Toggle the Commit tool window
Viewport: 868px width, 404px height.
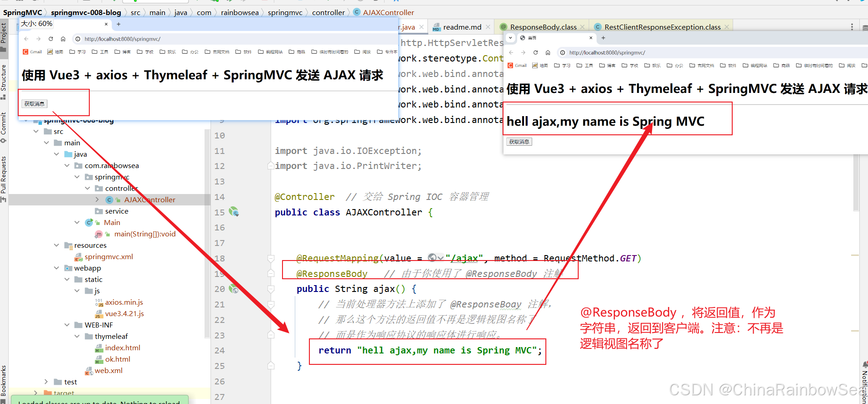pos(4,127)
